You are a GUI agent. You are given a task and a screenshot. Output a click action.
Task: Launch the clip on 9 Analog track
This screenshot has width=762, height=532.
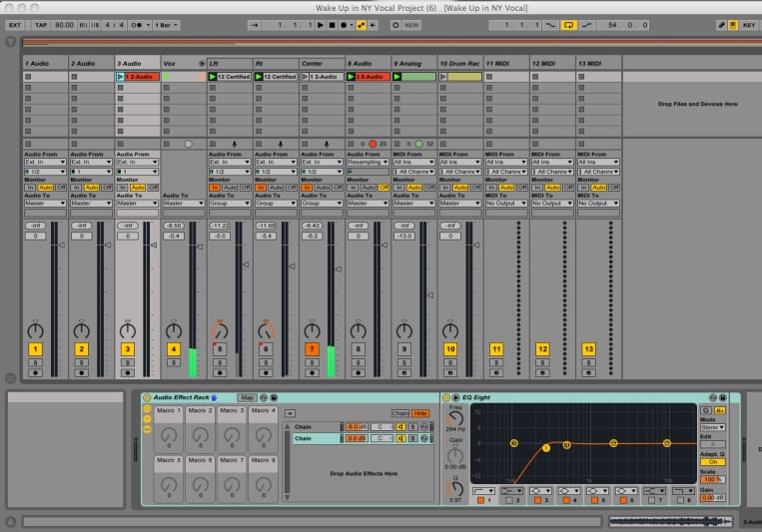click(x=397, y=77)
